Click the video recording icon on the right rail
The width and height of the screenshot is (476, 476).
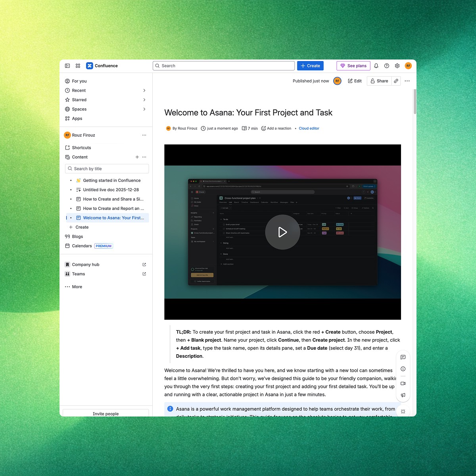click(x=403, y=384)
